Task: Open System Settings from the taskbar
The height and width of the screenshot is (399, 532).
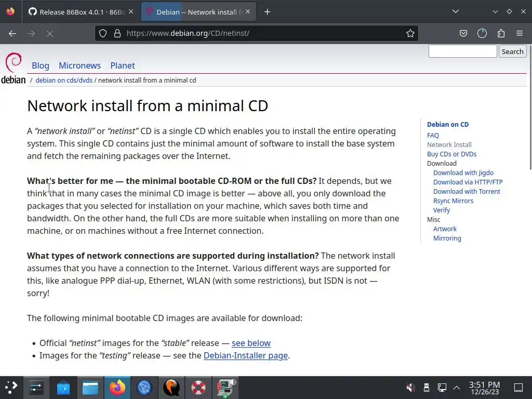Action: tap(36, 387)
